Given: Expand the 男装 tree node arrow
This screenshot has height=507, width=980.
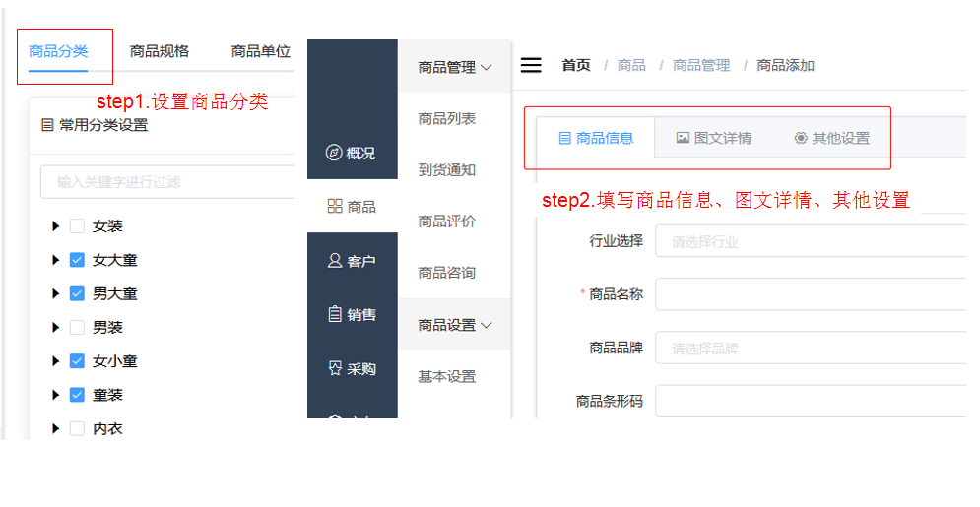Looking at the screenshot, I should click(55, 327).
